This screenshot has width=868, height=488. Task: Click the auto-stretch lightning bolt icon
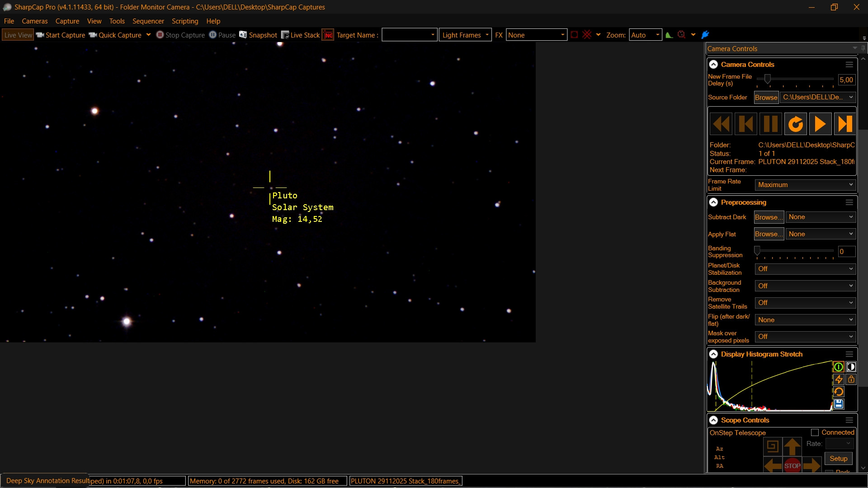tap(839, 380)
